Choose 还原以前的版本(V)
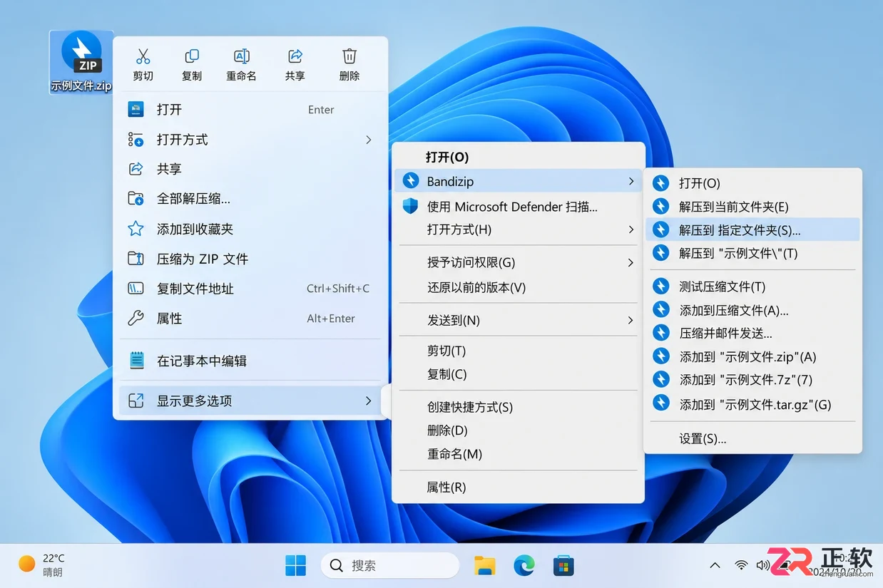The width and height of the screenshot is (883, 588). [519, 288]
